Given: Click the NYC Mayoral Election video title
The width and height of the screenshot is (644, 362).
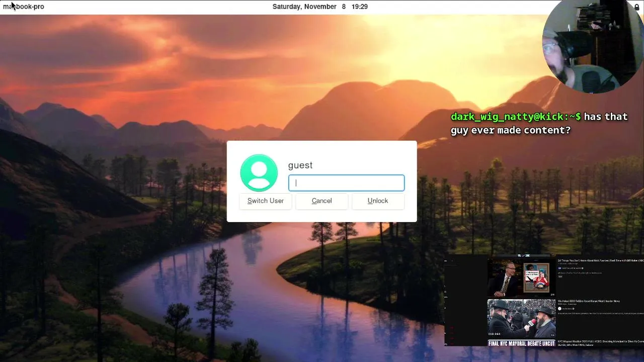Looking at the screenshot, I should [600, 342].
